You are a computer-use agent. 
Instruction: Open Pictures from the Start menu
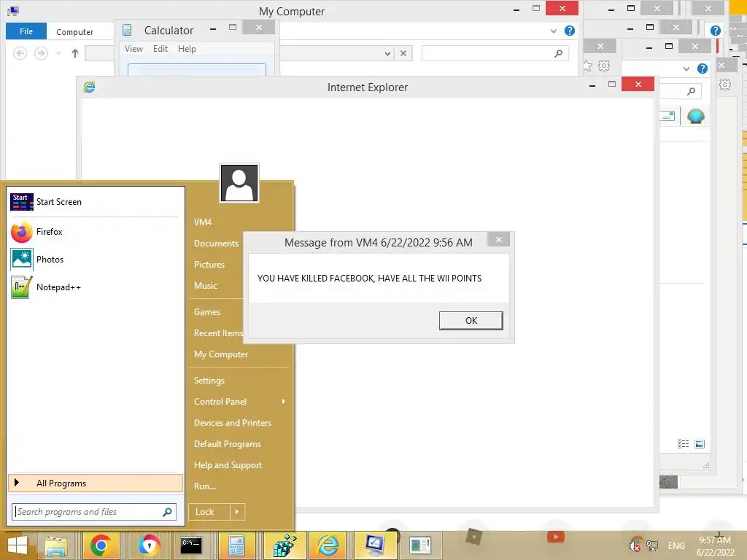point(209,264)
